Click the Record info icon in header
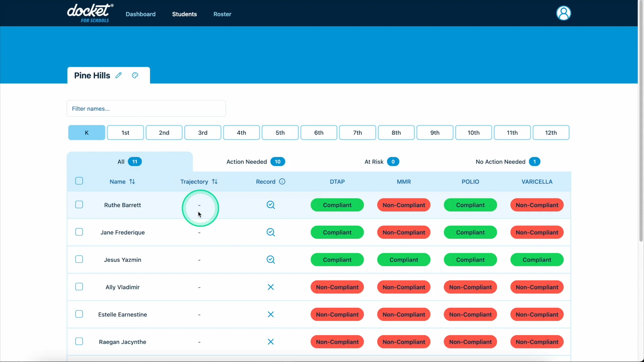The image size is (644, 362). pyautogui.click(x=282, y=181)
